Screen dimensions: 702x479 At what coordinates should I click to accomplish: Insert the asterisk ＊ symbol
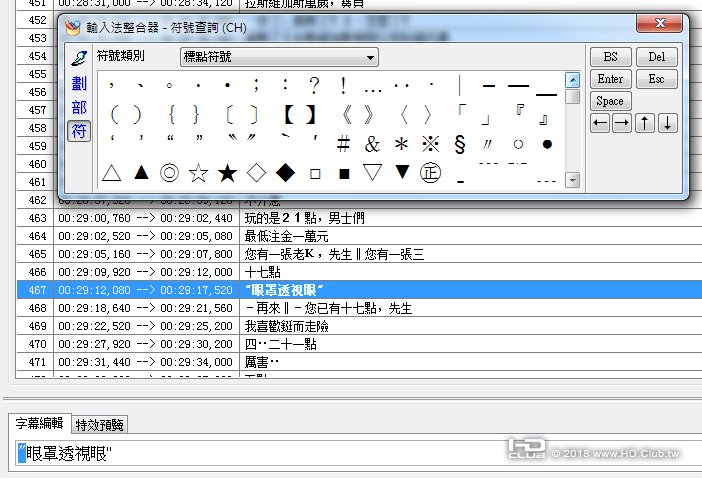[x=402, y=144]
